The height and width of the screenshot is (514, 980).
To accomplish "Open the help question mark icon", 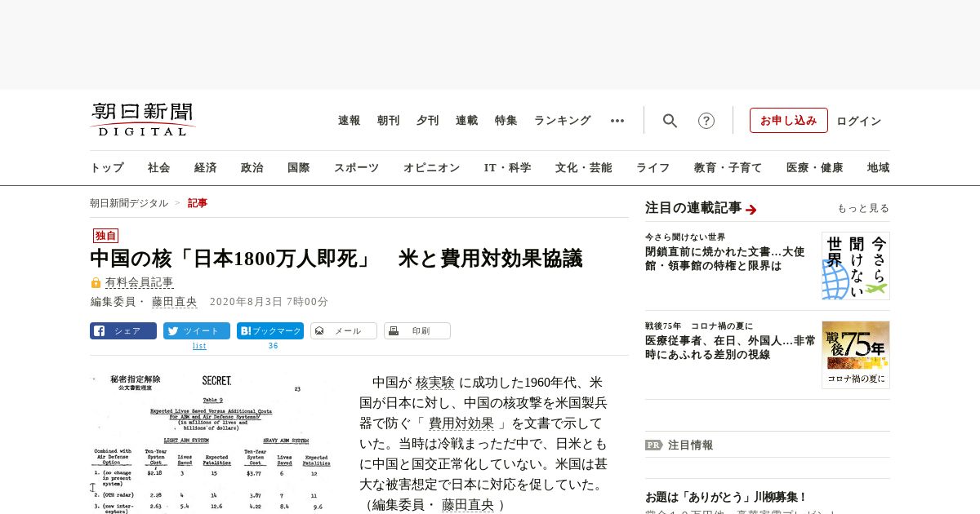I will pyautogui.click(x=706, y=121).
